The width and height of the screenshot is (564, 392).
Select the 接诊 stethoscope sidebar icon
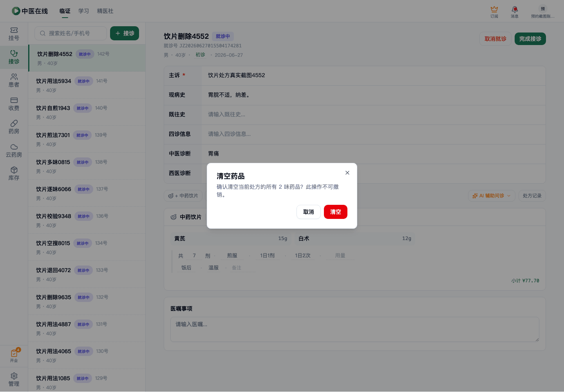point(14,57)
